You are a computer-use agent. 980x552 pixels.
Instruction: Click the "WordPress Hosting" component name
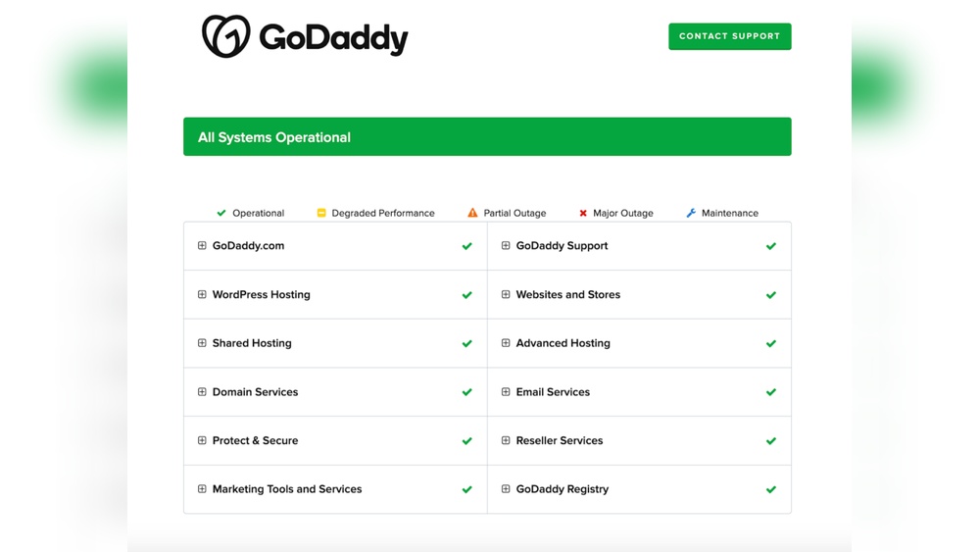coord(262,294)
